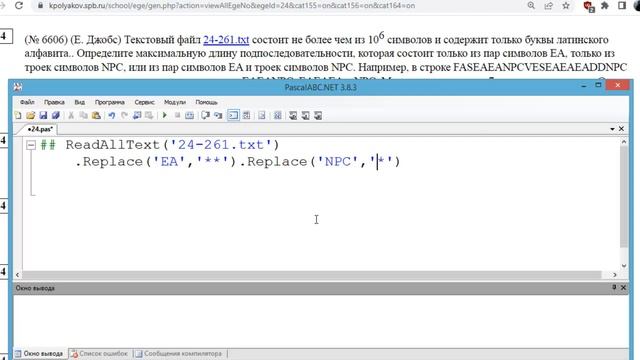
Task: Click the toolbar icon right of the output-window toggle
Action: pos(247,116)
